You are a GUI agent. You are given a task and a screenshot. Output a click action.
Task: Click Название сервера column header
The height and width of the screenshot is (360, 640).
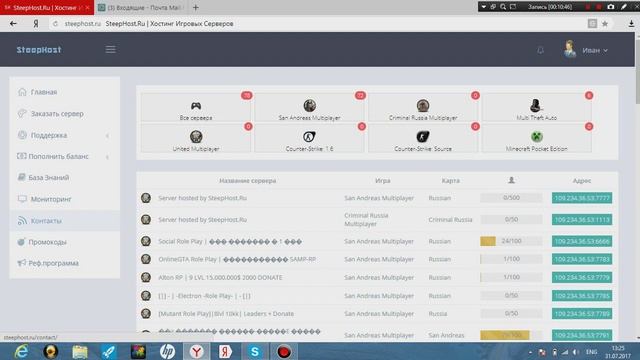coord(247,180)
